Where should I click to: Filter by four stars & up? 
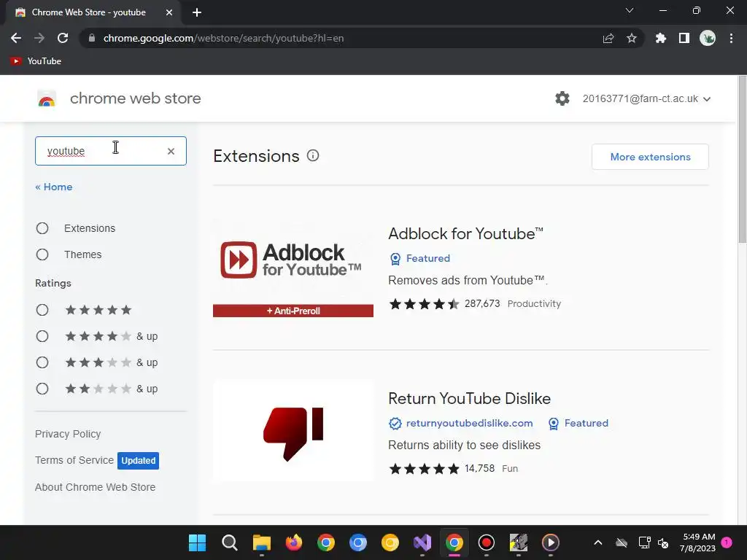coord(42,336)
